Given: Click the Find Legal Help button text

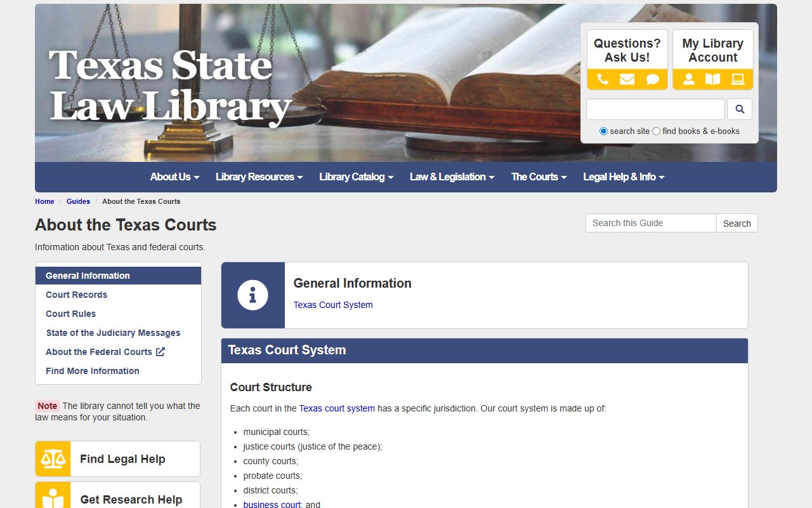Looking at the screenshot, I should (122, 459).
